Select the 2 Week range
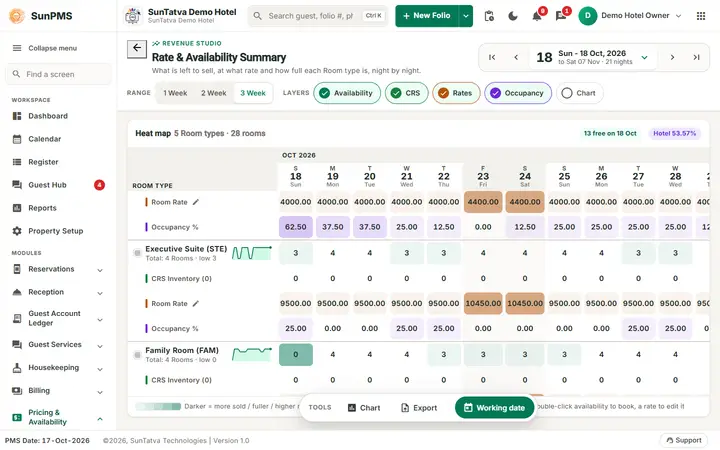This screenshot has width=720, height=450. coord(214,93)
